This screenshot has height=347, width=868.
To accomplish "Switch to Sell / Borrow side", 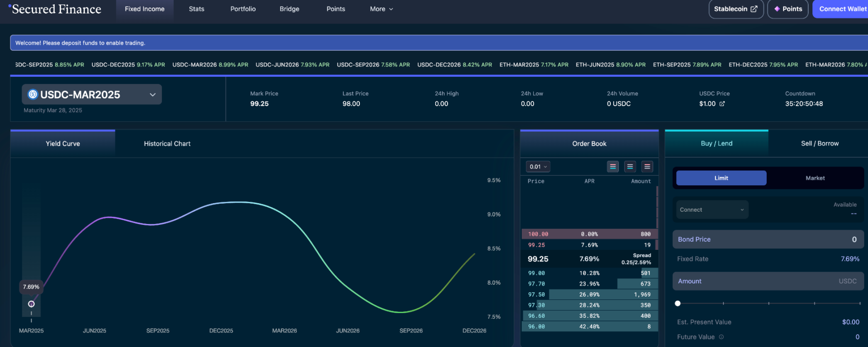I will 819,143.
